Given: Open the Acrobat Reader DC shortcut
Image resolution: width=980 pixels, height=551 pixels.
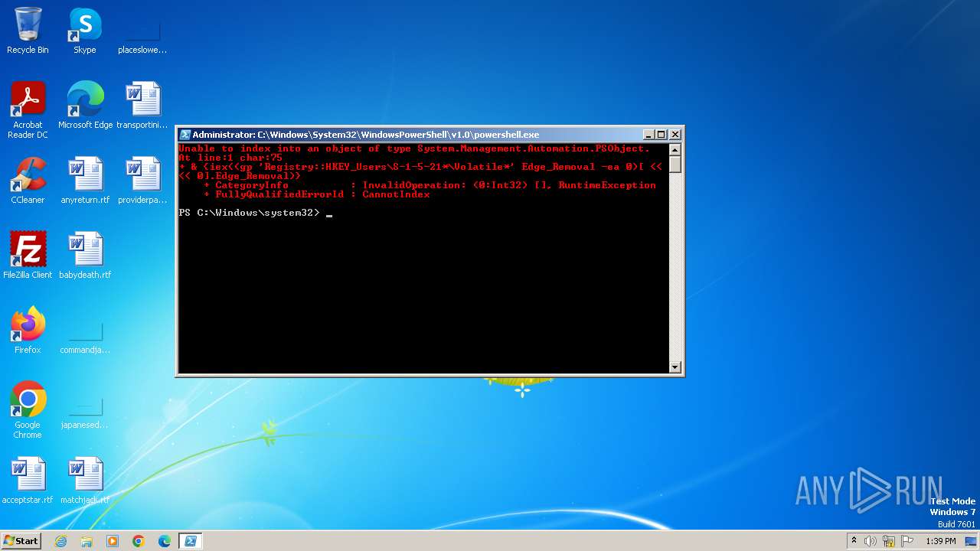Looking at the screenshot, I should (x=28, y=110).
